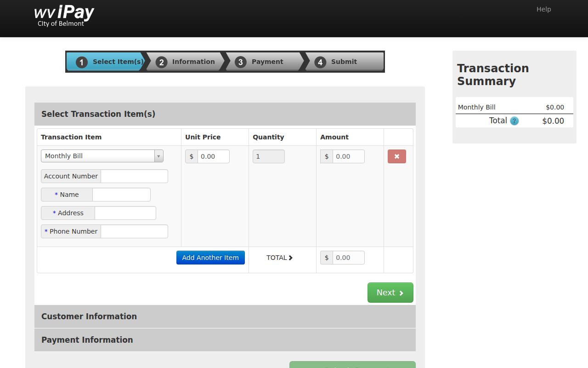Click the item row Amount field
588x368 pixels.
(349, 156)
